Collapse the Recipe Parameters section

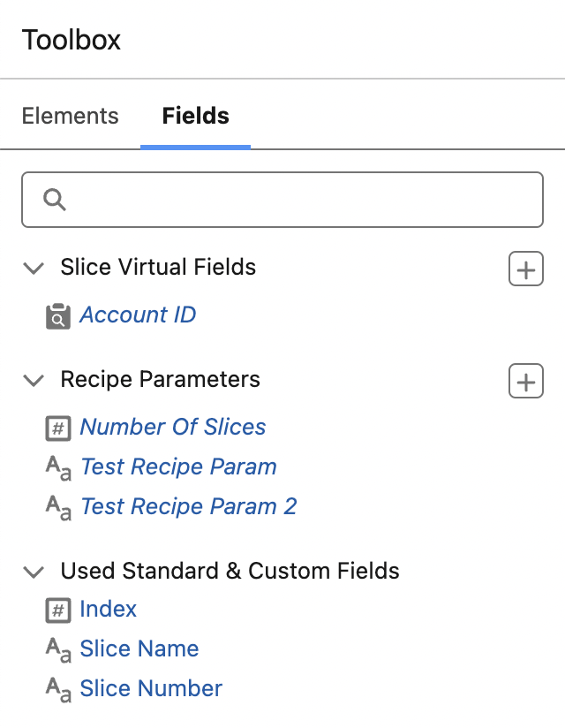[34, 380]
